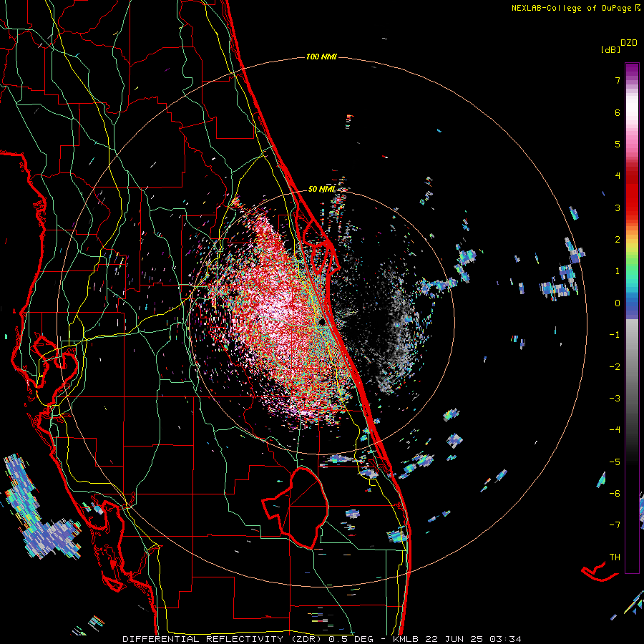Image resolution: width=644 pixels, height=644 pixels.
Task: Click the -1 value on the color scale
Action: click(x=615, y=335)
